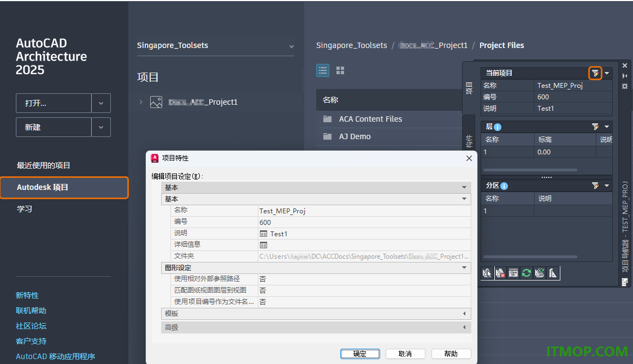Open the 新特性 link
633x364 pixels.
tap(27, 295)
